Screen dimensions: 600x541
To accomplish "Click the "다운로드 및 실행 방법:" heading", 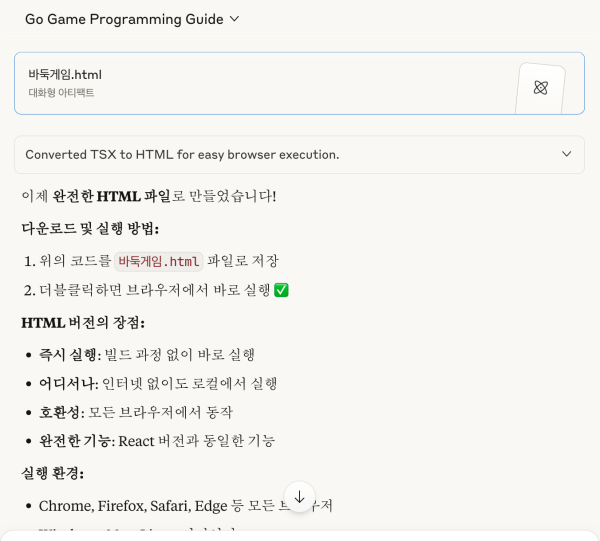I will [90, 229].
